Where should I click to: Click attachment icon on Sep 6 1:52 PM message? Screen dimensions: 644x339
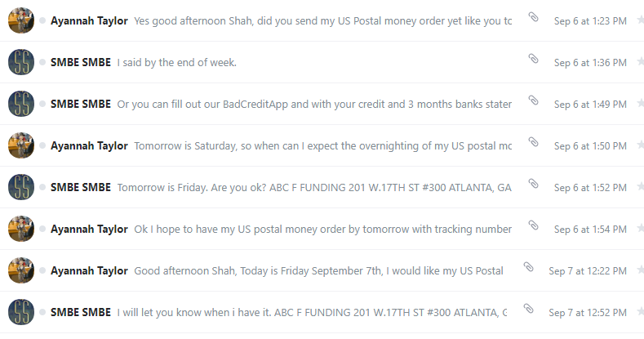[x=533, y=184]
